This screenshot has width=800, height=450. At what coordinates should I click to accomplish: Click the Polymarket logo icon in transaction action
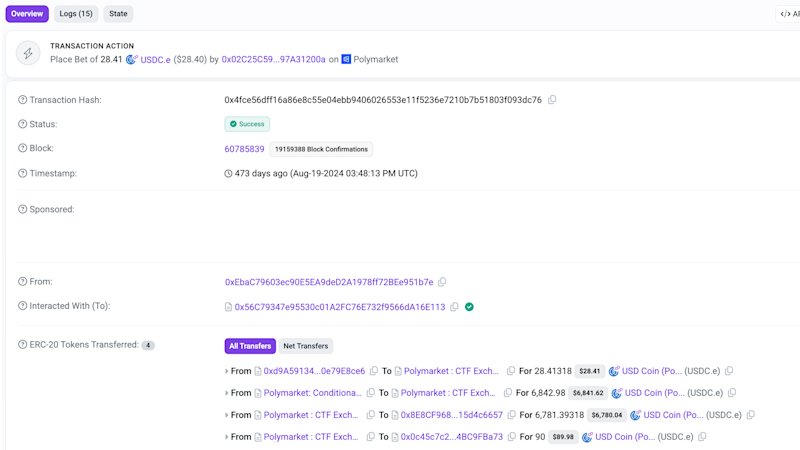pos(346,59)
